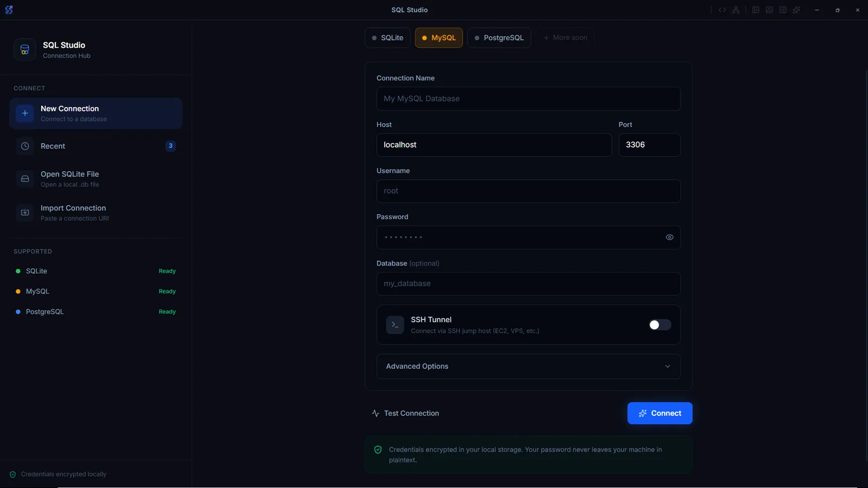Click the Connect button
The width and height of the screenshot is (868, 488).
pos(660,413)
